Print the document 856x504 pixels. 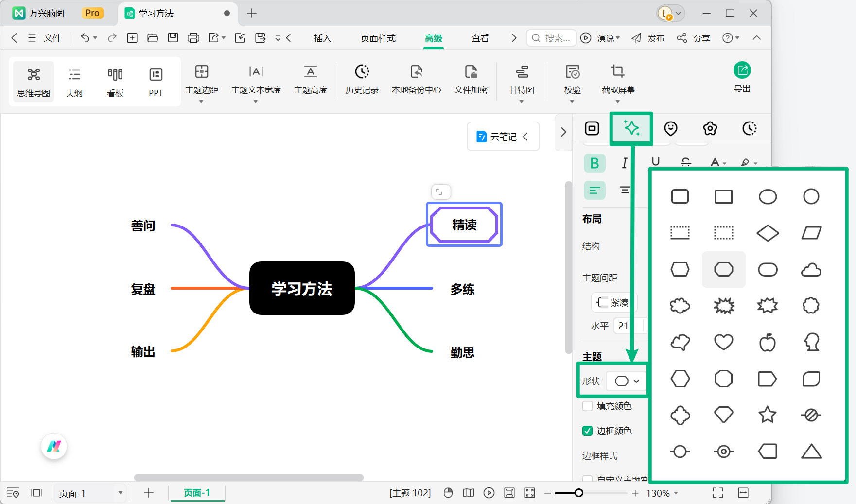(193, 38)
